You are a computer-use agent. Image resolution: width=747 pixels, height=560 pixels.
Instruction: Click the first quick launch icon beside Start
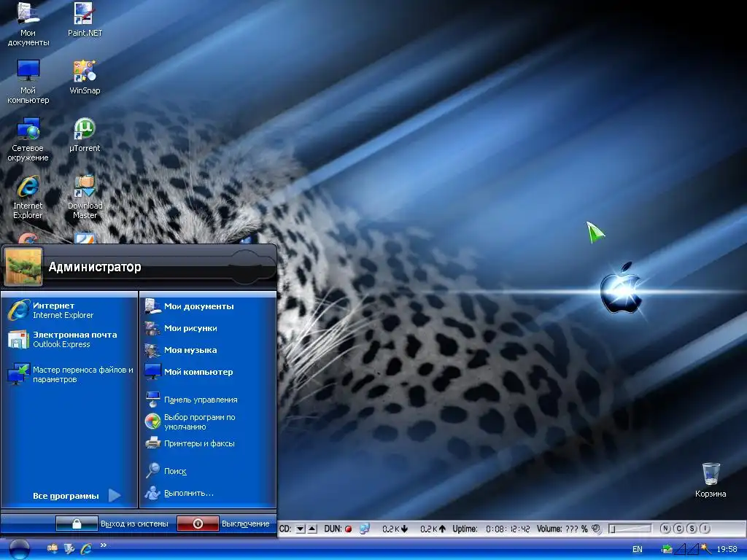coord(53,548)
